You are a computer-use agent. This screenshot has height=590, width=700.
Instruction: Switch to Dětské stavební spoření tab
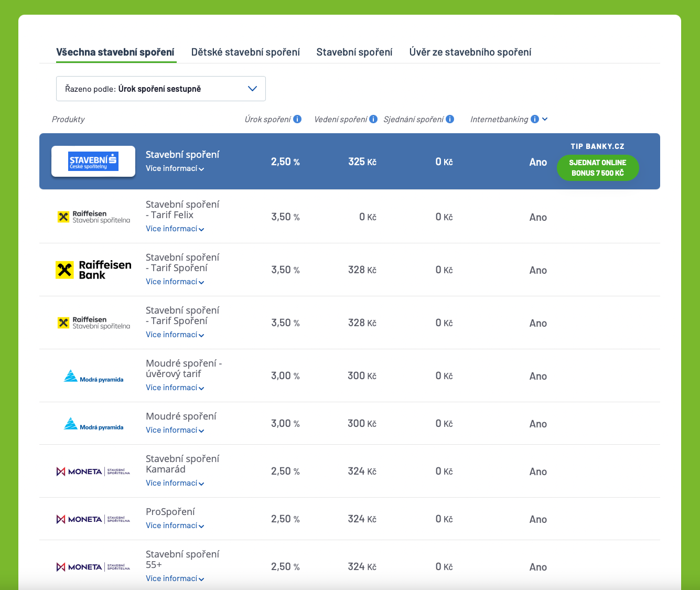pos(245,52)
